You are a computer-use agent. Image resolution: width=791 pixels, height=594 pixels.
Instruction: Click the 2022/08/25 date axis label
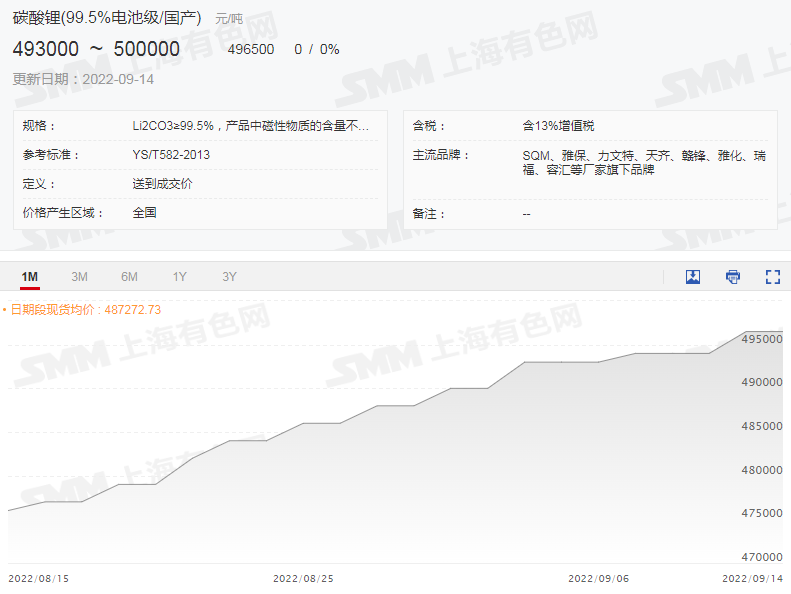pyautogui.click(x=303, y=578)
